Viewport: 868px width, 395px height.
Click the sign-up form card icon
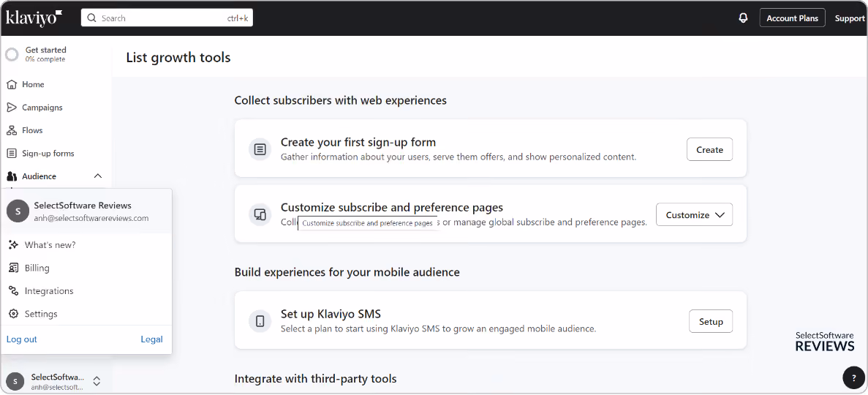point(260,149)
